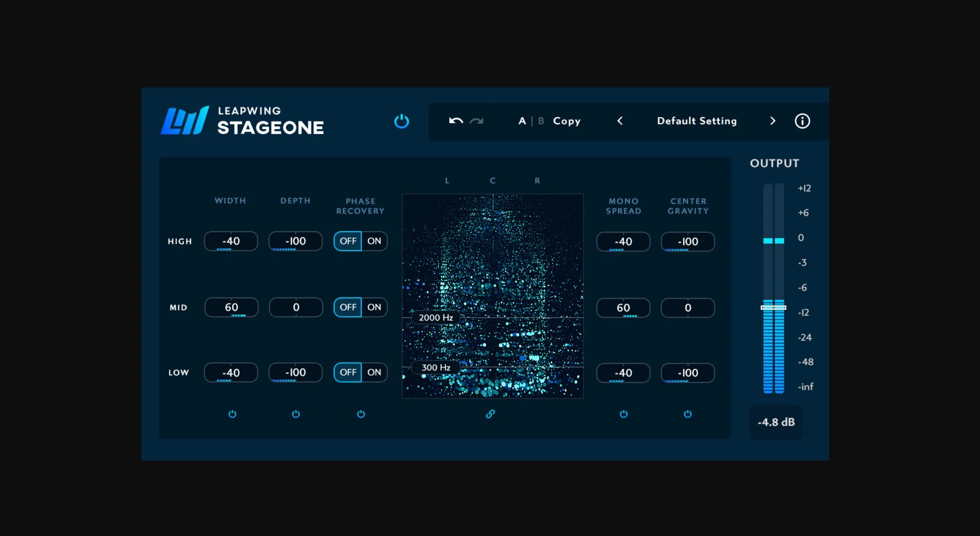Select the A setting slot

click(522, 121)
